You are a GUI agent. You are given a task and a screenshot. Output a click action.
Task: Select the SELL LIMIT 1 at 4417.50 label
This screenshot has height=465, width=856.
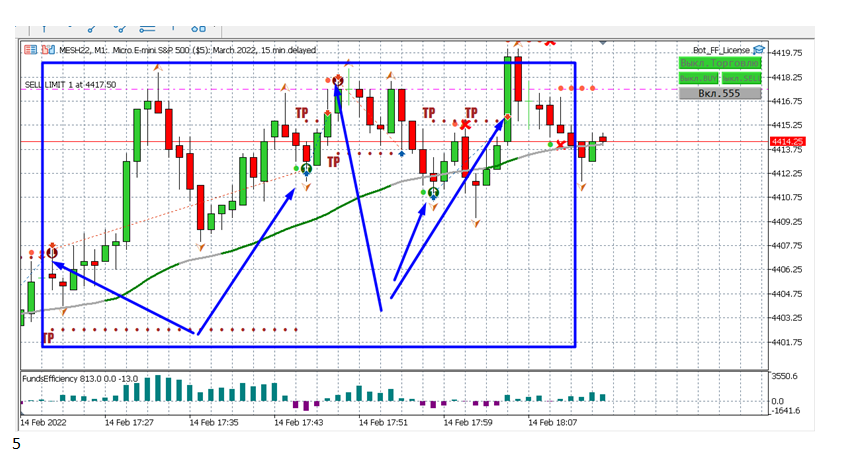pyautogui.click(x=70, y=85)
